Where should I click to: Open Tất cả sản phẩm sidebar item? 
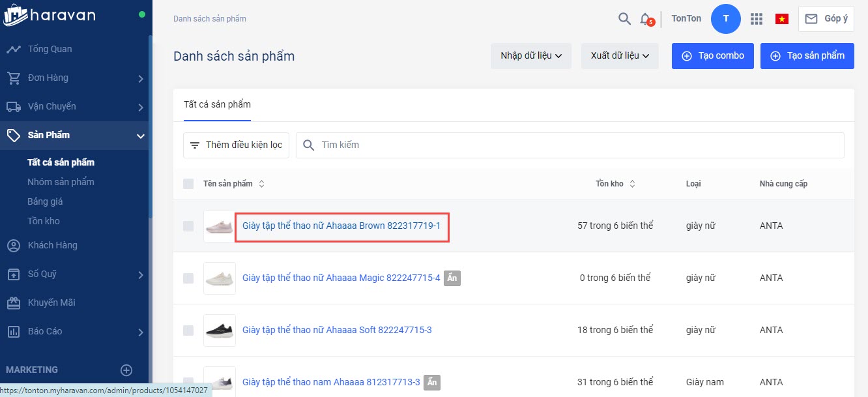point(61,162)
